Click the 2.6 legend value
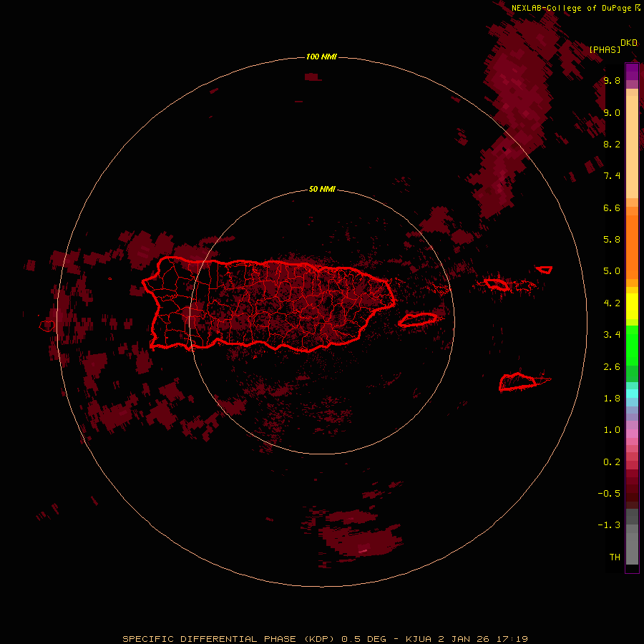Image resolution: width=644 pixels, height=644 pixels. pos(612,367)
